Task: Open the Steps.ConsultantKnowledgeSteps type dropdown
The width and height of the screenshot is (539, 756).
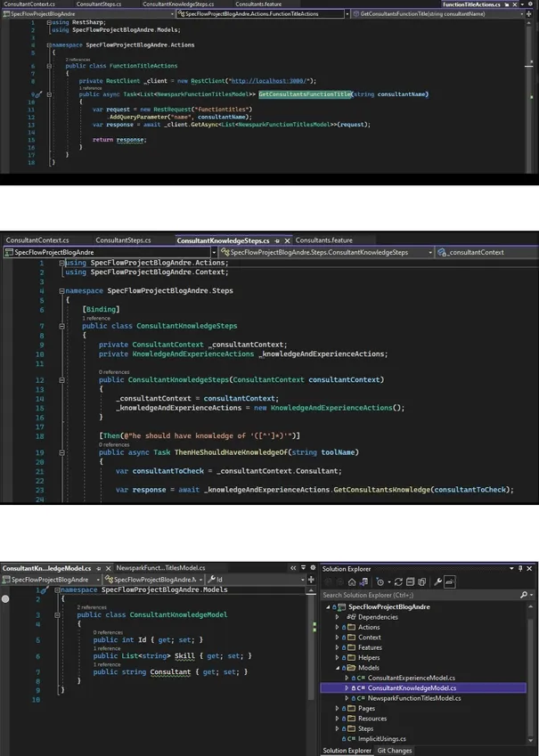Action: 430,252
